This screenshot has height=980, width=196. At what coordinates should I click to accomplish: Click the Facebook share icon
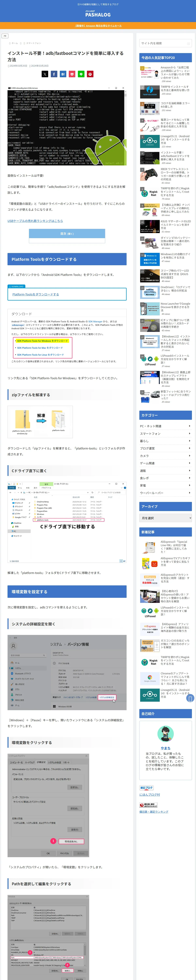pyautogui.click(x=54, y=74)
